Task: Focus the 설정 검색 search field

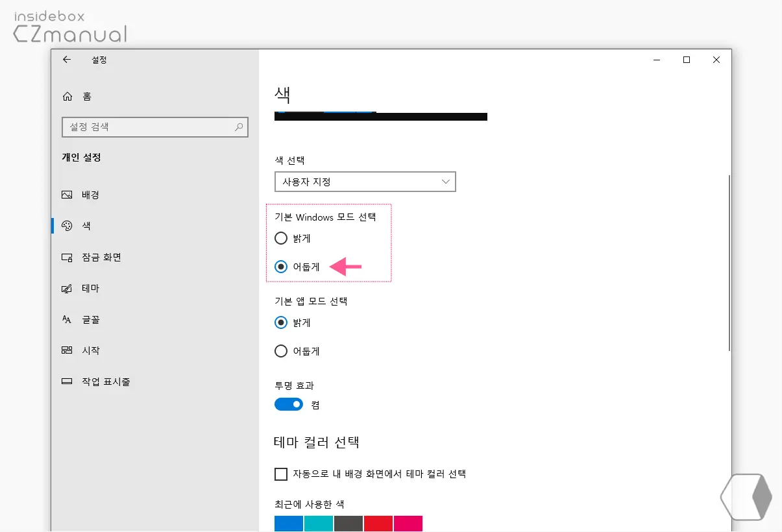Action: pos(155,127)
